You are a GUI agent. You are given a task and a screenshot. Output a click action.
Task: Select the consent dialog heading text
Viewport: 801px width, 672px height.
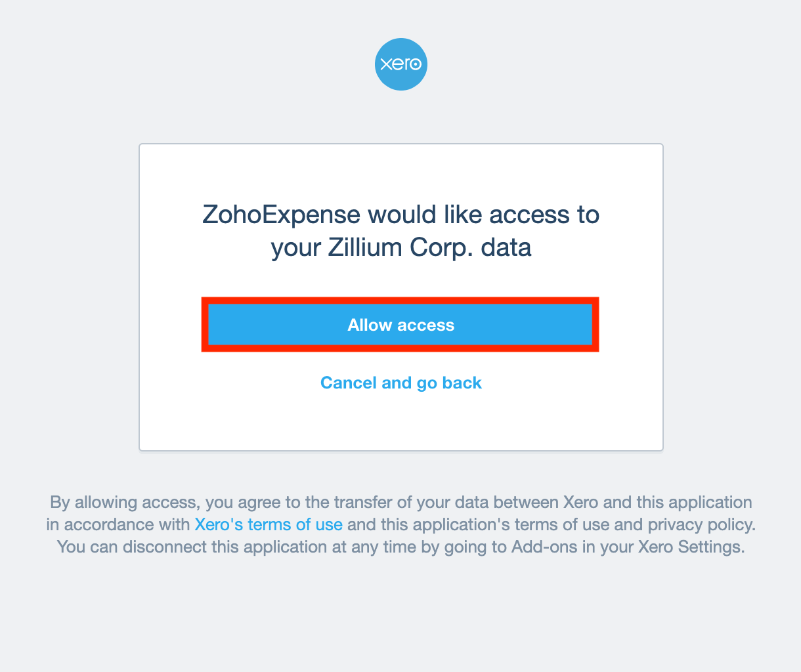pyautogui.click(x=401, y=230)
